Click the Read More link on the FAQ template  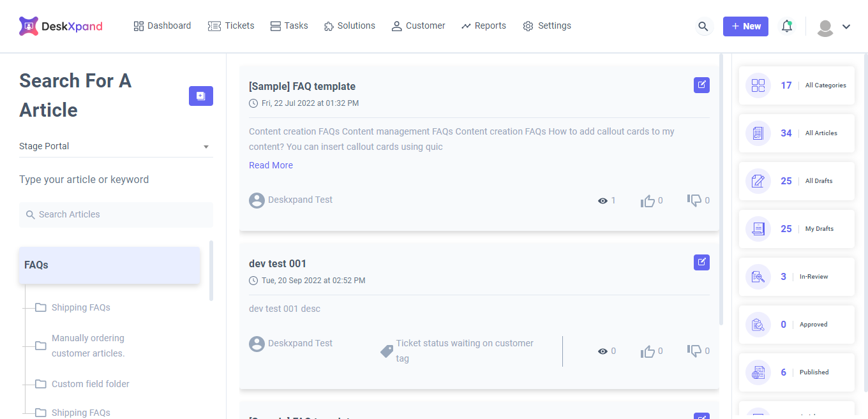pyautogui.click(x=271, y=165)
